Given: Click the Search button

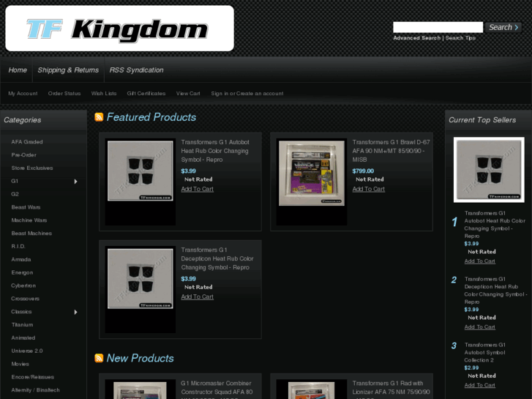Looking at the screenshot, I should point(503,27).
